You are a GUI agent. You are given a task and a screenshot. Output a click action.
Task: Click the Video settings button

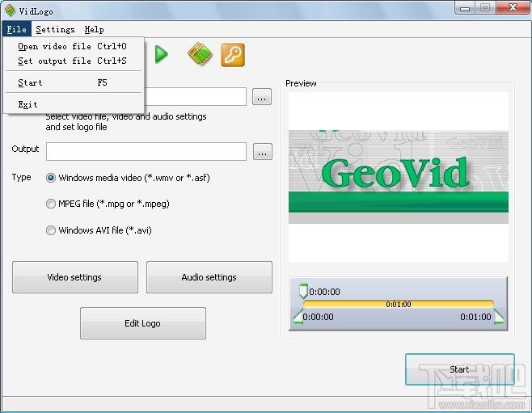point(75,277)
